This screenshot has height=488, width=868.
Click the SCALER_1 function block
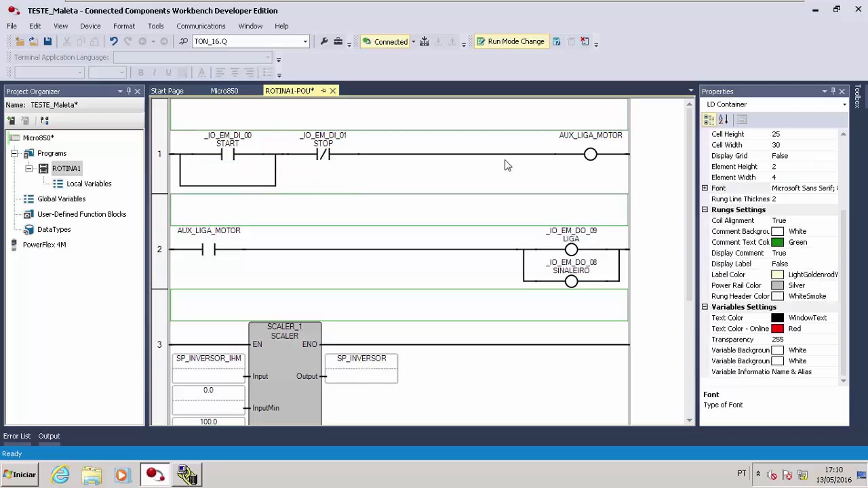[285, 373]
